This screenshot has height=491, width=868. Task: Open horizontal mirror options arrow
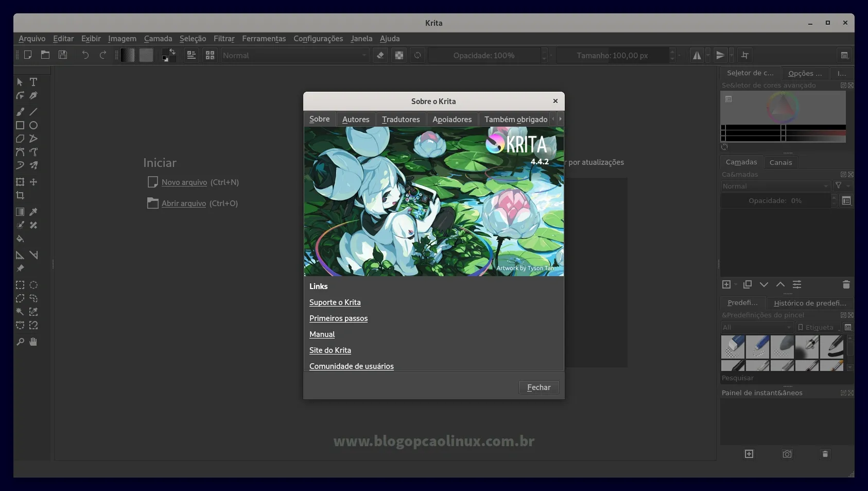(x=708, y=55)
